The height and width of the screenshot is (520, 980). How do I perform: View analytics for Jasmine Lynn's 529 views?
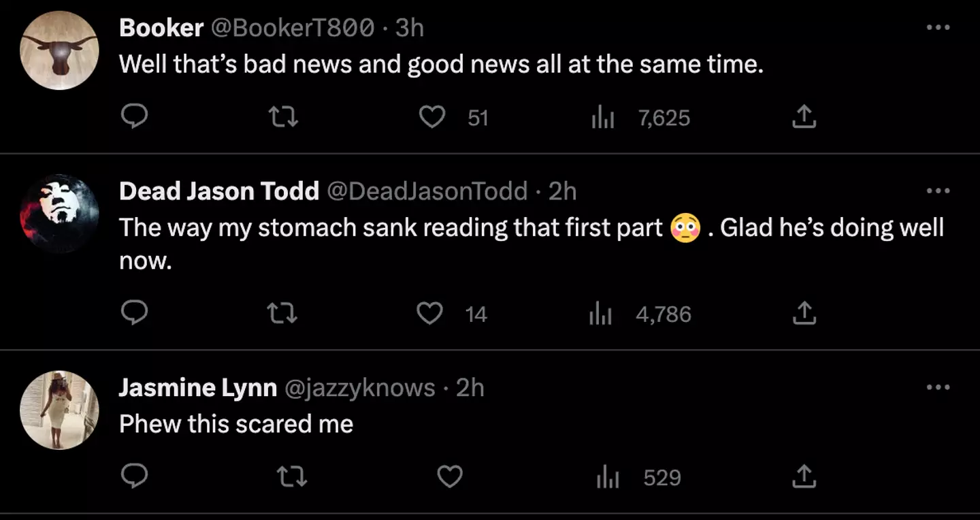point(606,478)
